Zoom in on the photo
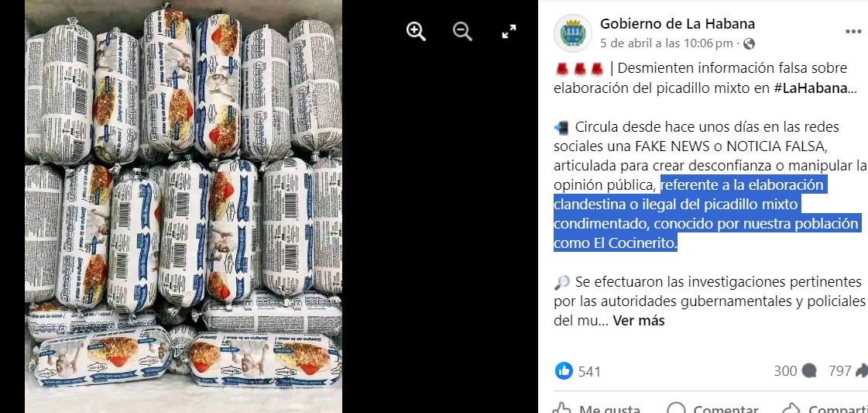The image size is (868, 413). coord(416,32)
